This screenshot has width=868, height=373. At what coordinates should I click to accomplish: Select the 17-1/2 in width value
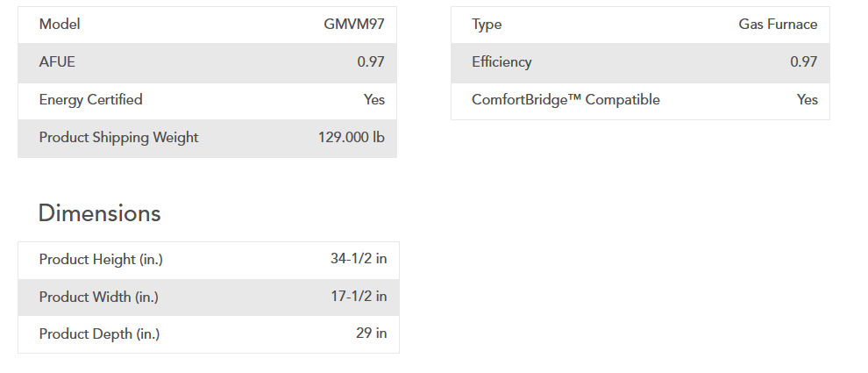coord(359,298)
